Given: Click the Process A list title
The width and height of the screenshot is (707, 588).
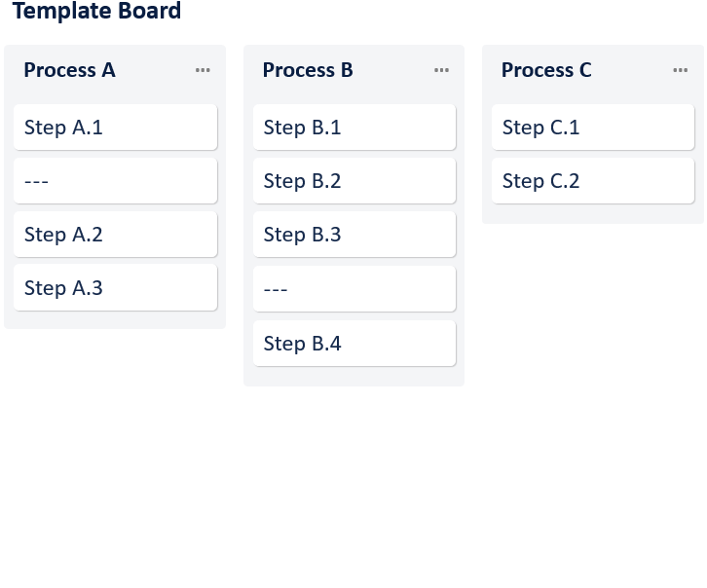Looking at the screenshot, I should coord(70,70).
